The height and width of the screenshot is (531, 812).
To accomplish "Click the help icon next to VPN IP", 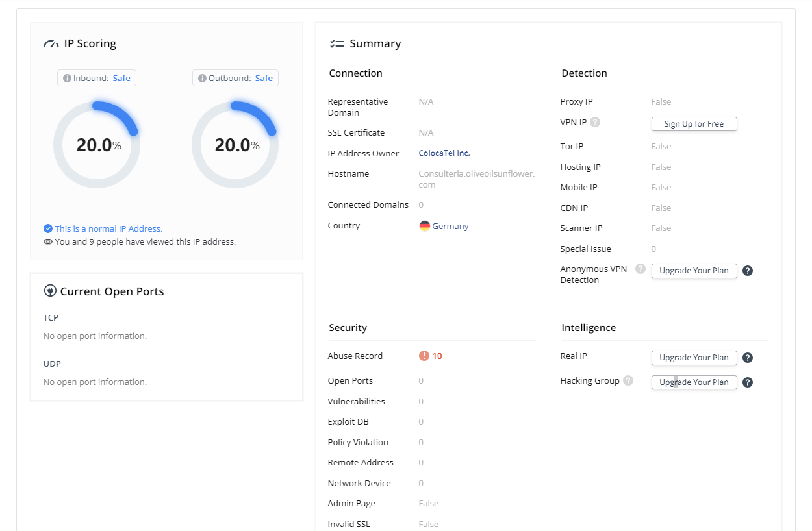I will 595,122.
